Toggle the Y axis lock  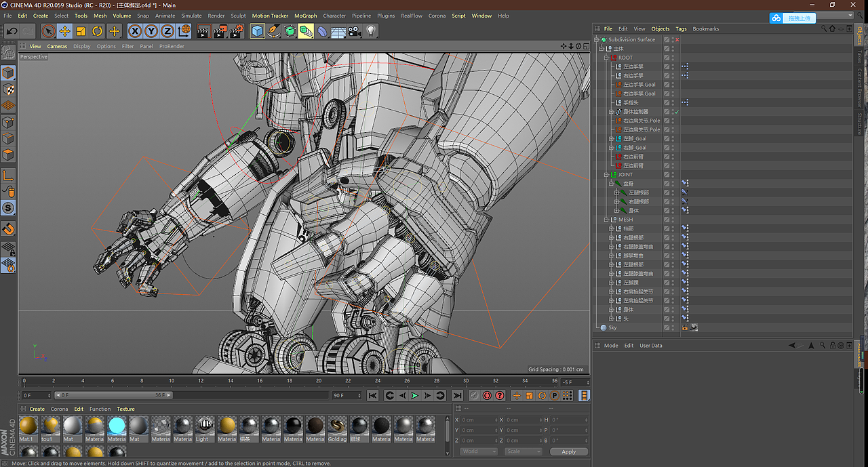(151, 31)
